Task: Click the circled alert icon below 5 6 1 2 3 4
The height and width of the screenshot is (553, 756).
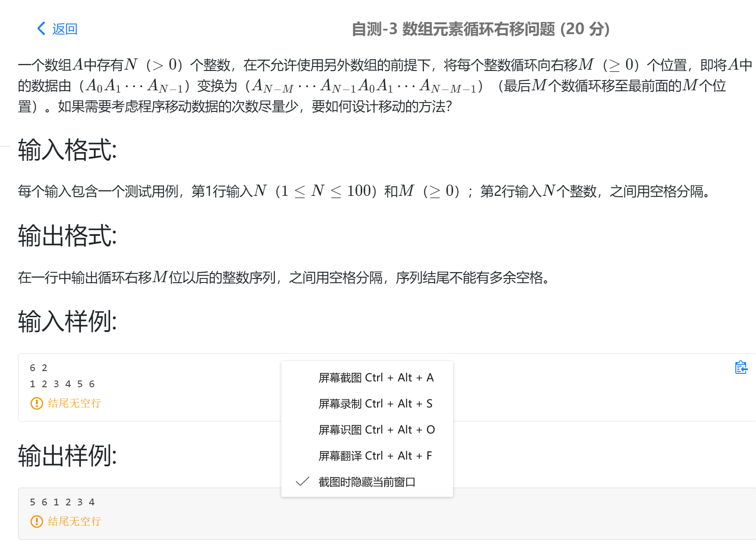Action: click(36, 522)
